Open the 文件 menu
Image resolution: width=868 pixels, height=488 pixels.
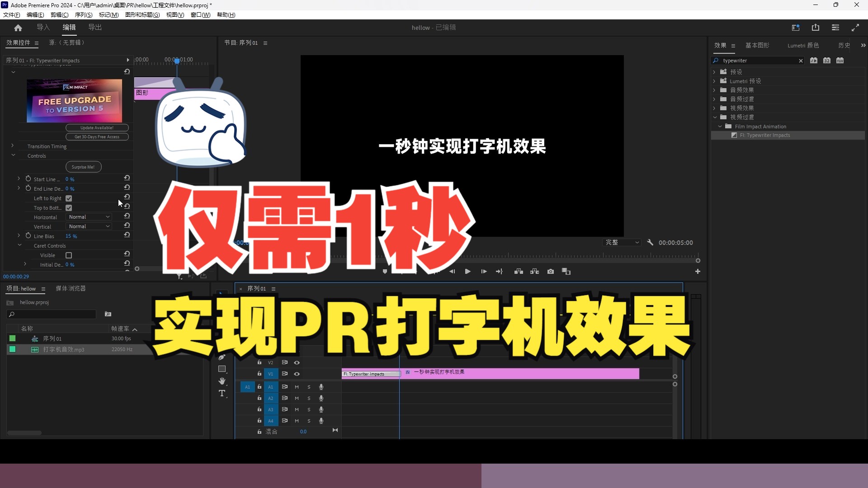point(11,14)
